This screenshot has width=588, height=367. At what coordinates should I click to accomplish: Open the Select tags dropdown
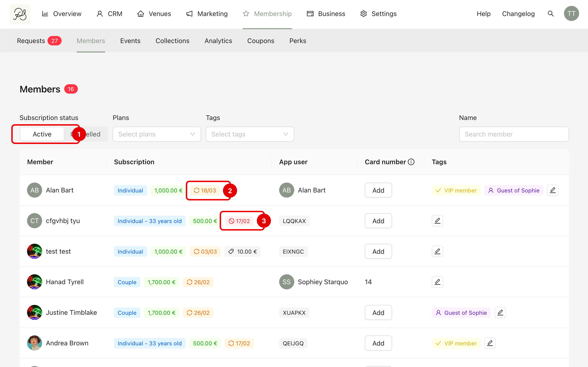(x=250, y=134)
